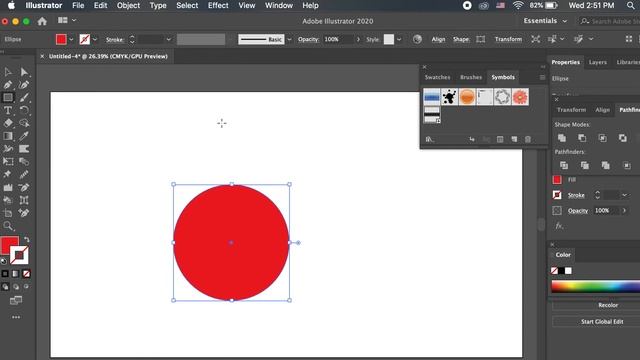Open stroke color dropdown in control bar
The height and width of the screenshot is (360, 640).
(x=95, y=40)
